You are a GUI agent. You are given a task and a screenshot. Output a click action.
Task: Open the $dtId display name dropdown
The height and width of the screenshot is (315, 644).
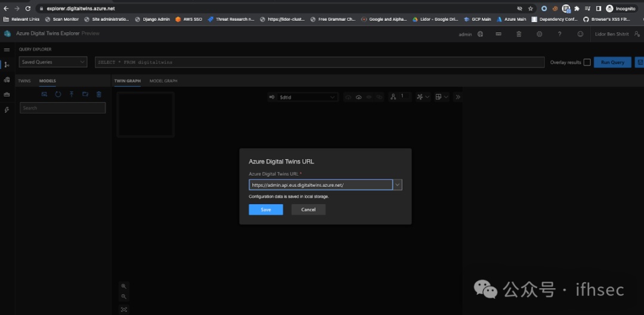pyautogui.click(x=308, y=97)
